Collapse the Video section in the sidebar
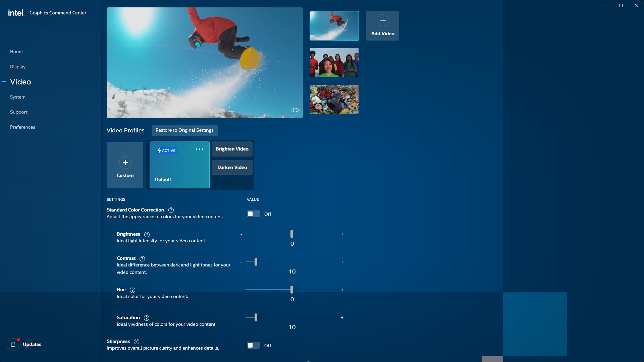Viewport: 644px width, 362px height. click(4, 81)
